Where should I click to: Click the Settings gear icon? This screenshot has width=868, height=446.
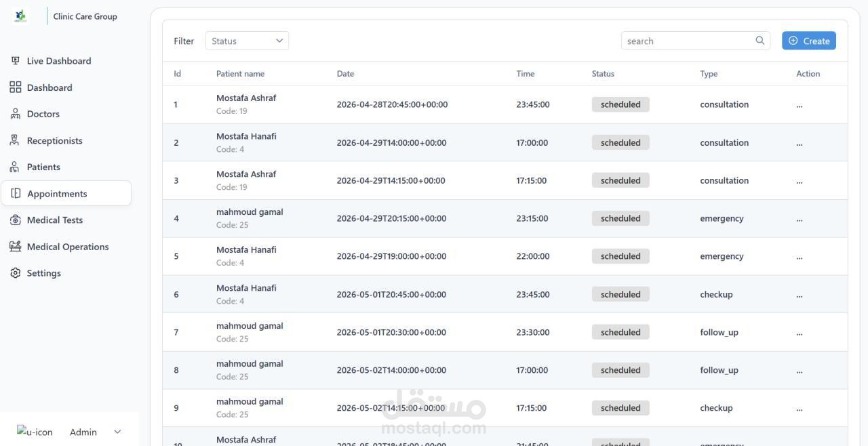[x=15, y=273]
